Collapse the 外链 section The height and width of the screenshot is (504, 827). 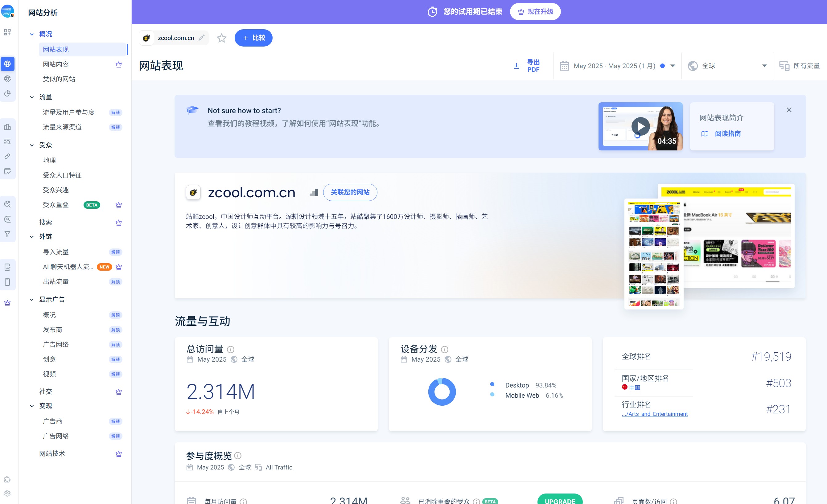[x=31, y=237]
